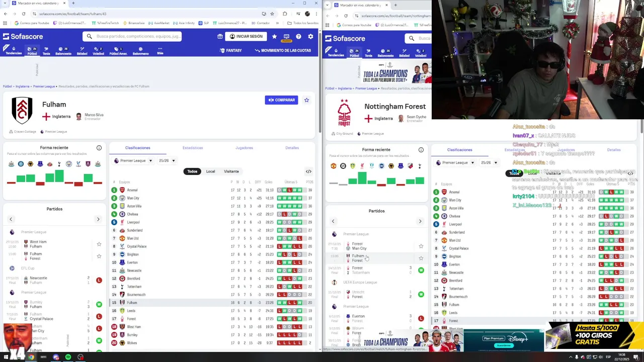Viewport: 644px width, 362px height.
Task: Switch to Estadísticas tab in Fulham window
Action: [193, 148]
